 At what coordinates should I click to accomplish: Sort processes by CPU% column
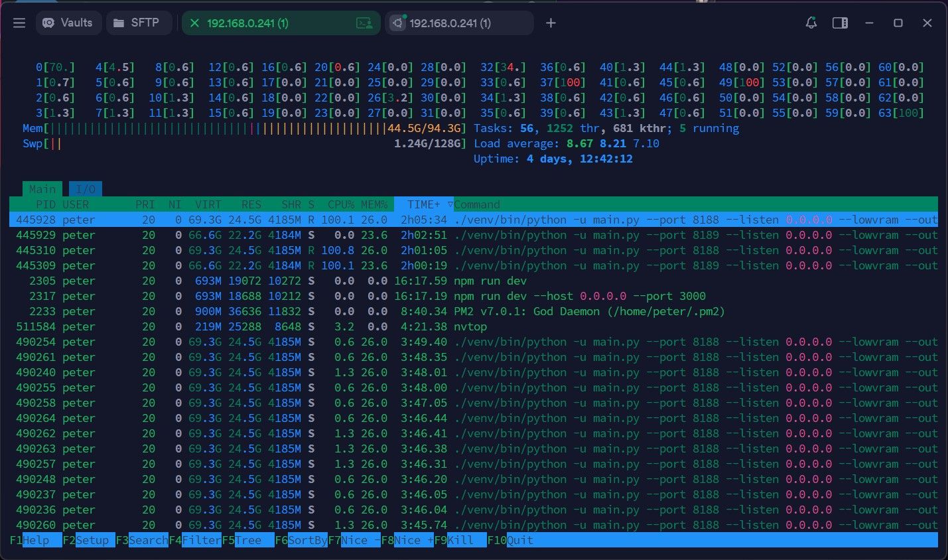341,204
